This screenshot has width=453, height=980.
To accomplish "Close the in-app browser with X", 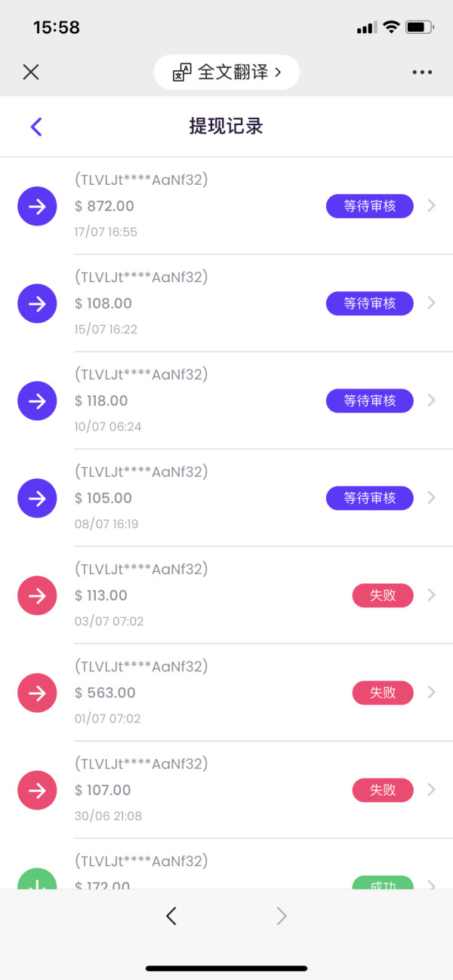I will tap(31, 72).
